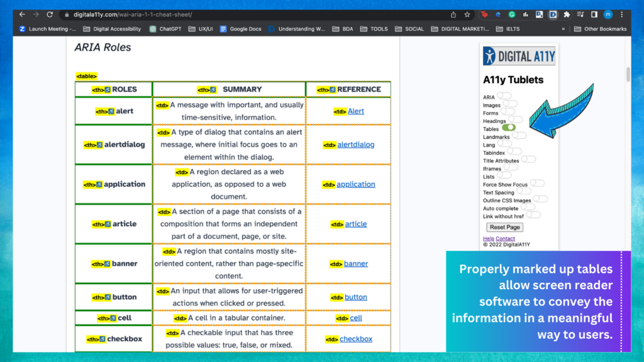Open Chrome three-dot menu

point(621,14)
